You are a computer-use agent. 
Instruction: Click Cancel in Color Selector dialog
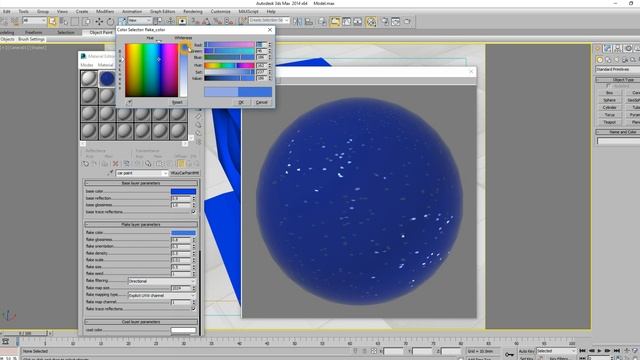(x=262, y=102)
